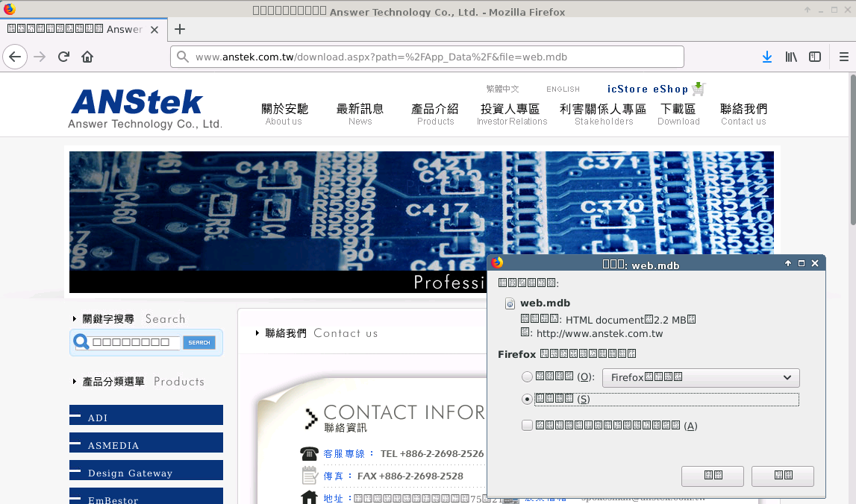Open the Firefox application dropdown in dialog
The height and width of the screenshot is (504, 856).
point(701,377)
